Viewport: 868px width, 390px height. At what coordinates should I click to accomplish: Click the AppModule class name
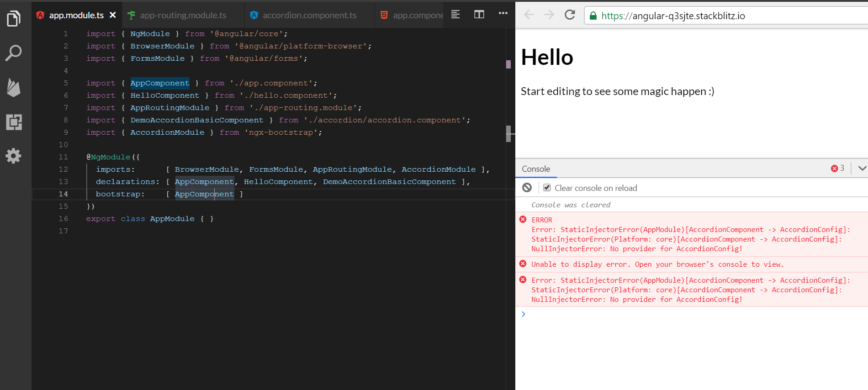[172, 219]
